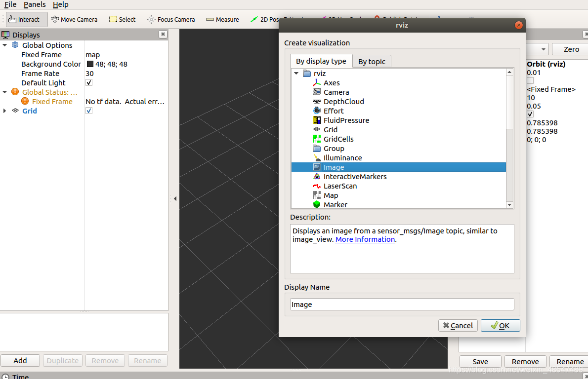This screenshot has height=379, width=588.
Task: Activate the Interact tool
Action: (x=27, y=19)
